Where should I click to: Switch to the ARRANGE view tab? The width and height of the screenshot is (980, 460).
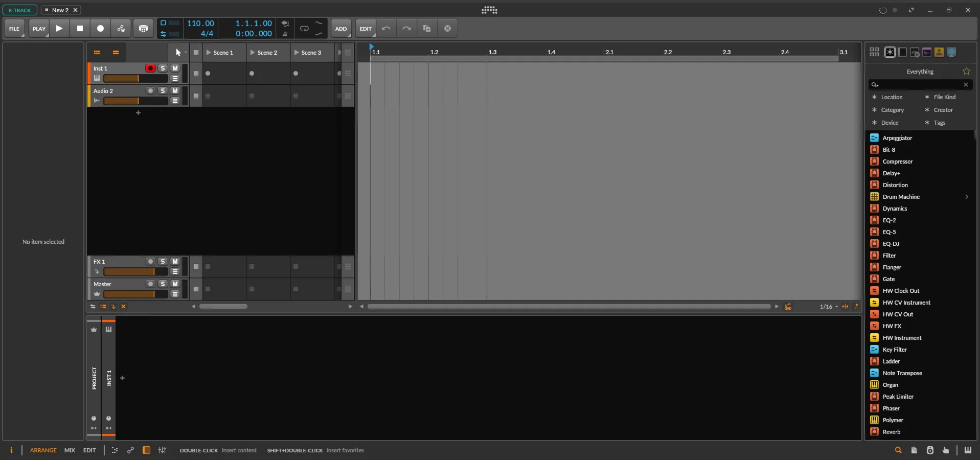click(x=43, y=450)
